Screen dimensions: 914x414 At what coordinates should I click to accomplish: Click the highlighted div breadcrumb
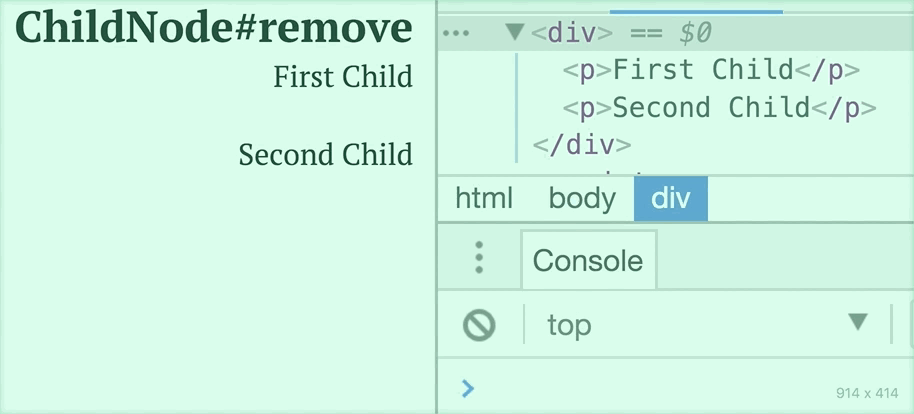pos(671,199)
